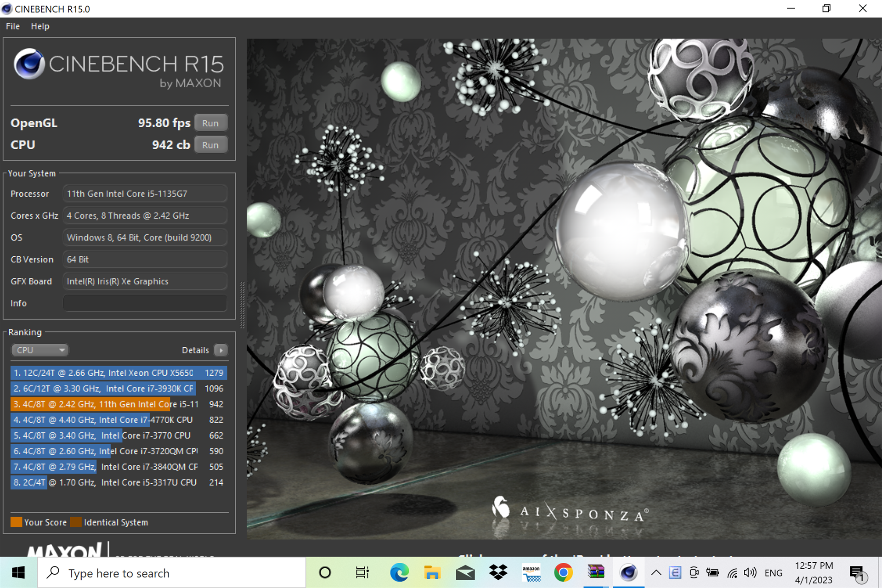Select the Core i5-3317U ranking row

click(119, 482)
